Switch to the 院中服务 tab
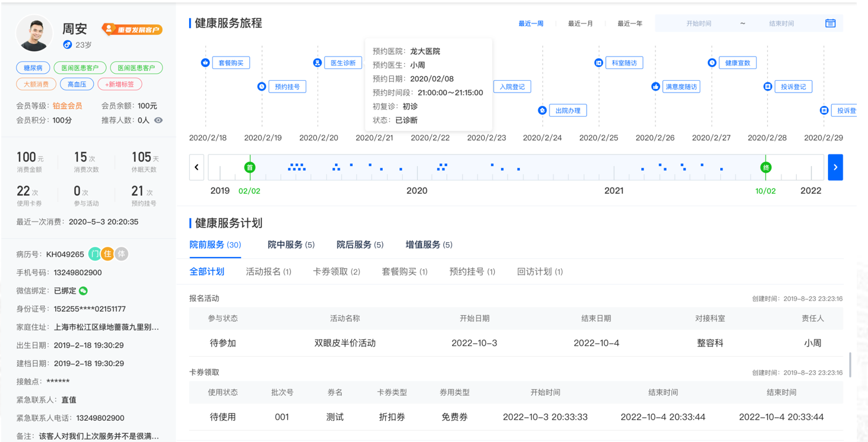 (291, 245)
